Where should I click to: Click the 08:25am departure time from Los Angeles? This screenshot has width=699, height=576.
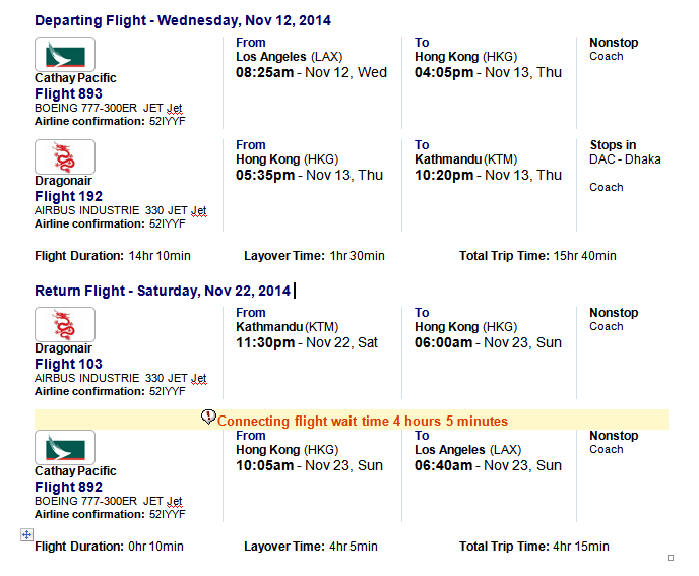click(265, 72)
